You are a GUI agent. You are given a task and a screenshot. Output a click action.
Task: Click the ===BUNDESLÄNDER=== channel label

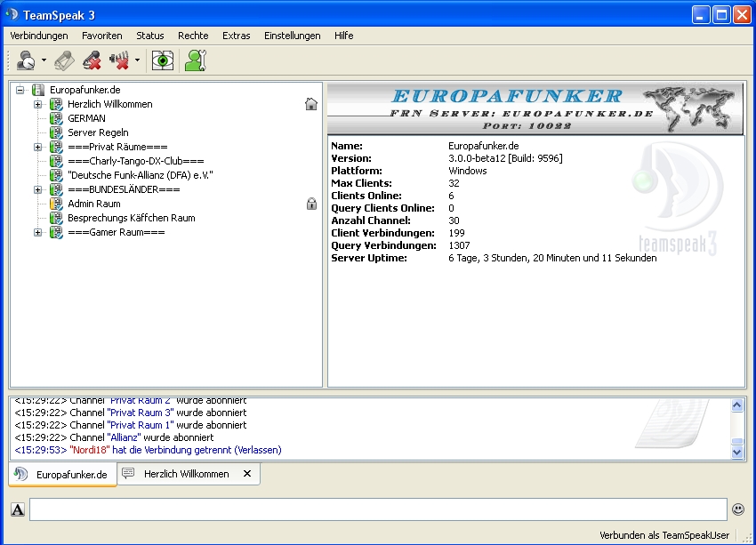(124, 189)
